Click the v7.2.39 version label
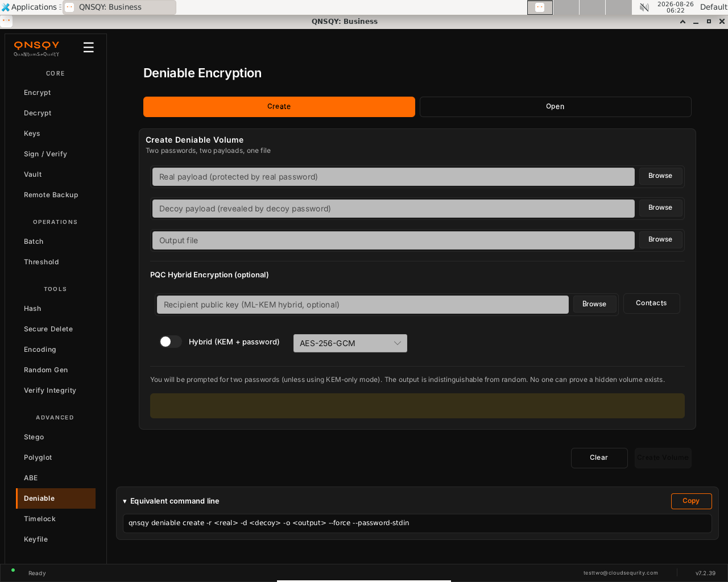728x582 pixels. point(705,573)
